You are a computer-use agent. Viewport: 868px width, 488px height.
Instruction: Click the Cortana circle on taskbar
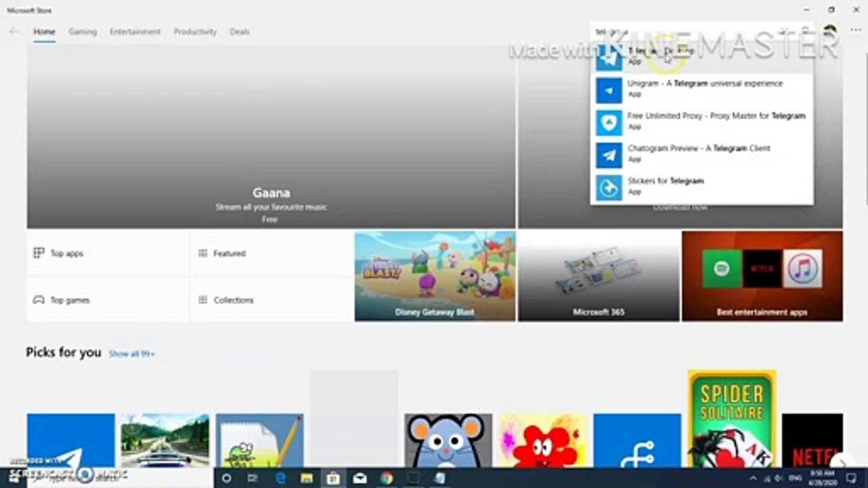click(x=226, y=478)
